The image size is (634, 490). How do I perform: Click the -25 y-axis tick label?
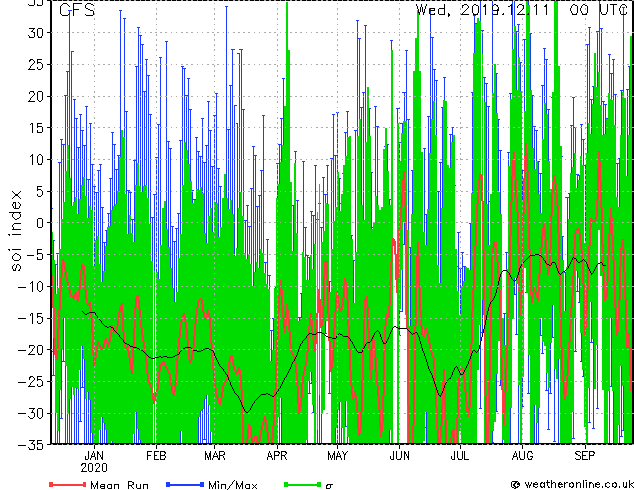32,381
